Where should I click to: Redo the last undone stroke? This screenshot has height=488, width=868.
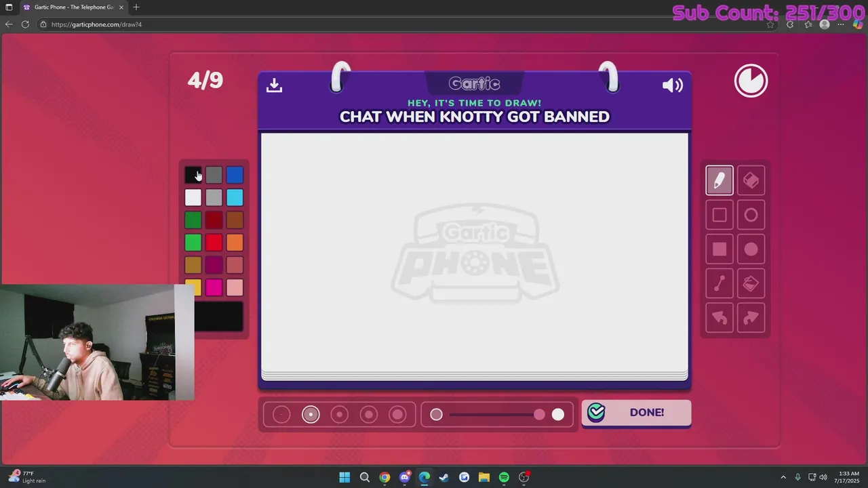point(751,318)
